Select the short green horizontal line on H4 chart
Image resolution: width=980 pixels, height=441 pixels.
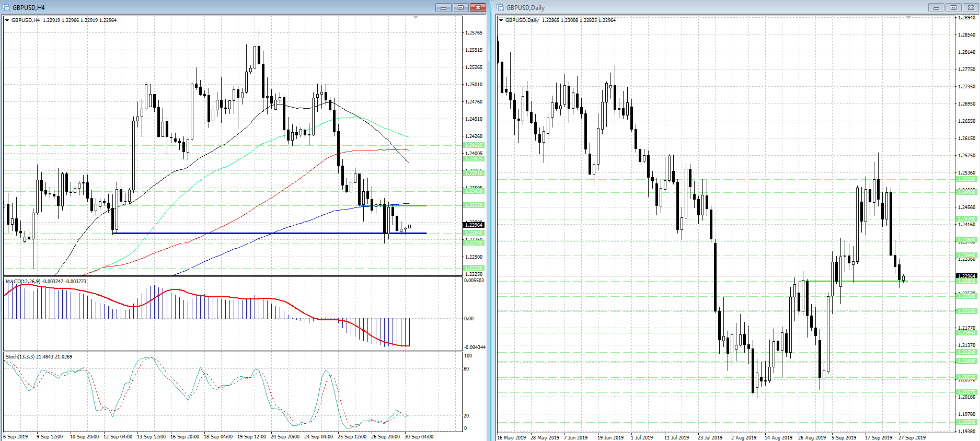(x=413, y=205)
